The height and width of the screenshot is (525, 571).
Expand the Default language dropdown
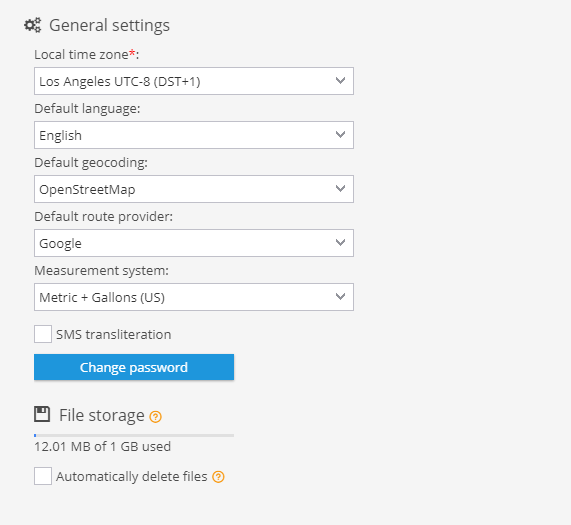(194, 135)
